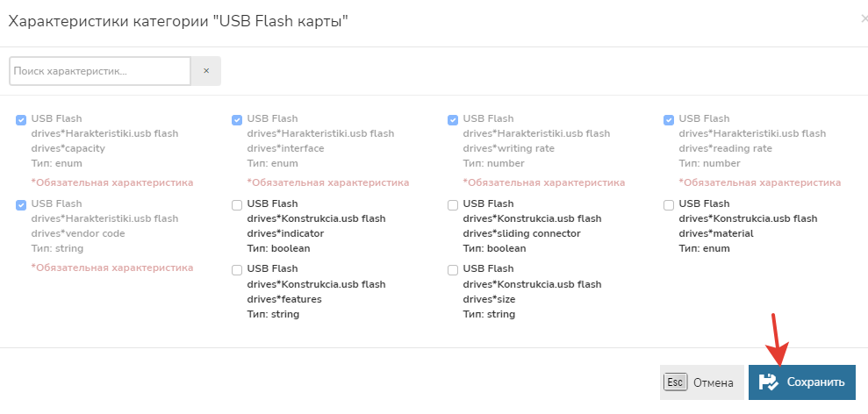Screen dimensions: 868x414
Task: Uncheck the reading rate checkbox
Action: (669, 120)
